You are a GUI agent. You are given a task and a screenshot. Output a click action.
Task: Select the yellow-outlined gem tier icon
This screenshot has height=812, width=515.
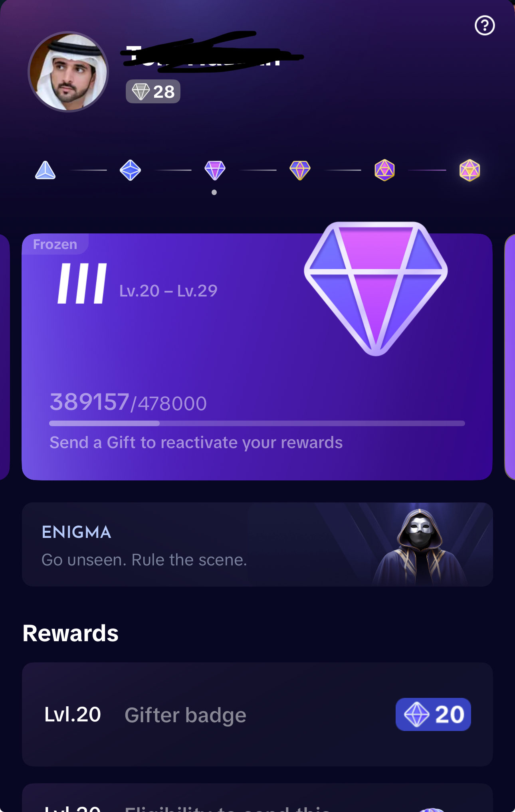point(300,170)
